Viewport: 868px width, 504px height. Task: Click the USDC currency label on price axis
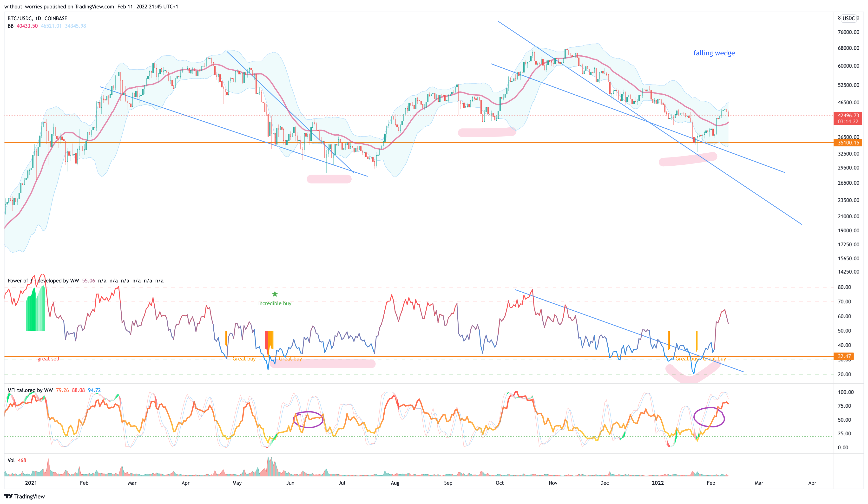pyautogui.click(x=848, y=18)
